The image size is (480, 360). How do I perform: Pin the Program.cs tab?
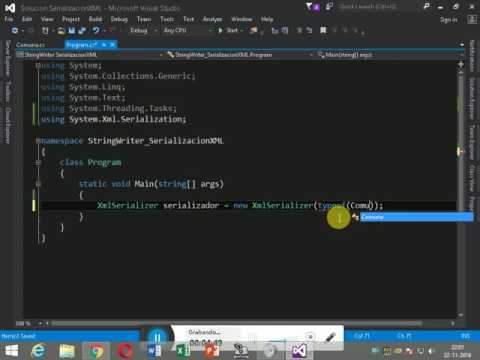(104, 45)
